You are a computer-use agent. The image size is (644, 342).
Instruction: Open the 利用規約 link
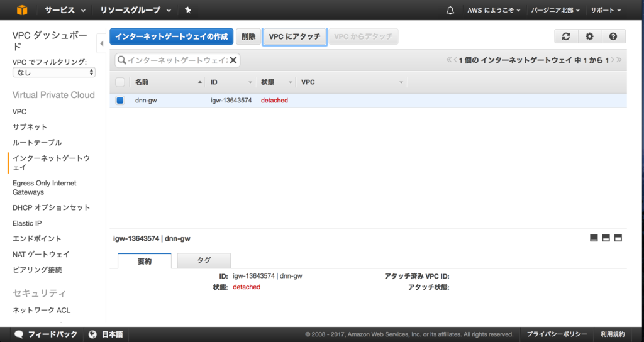point(613,334)
